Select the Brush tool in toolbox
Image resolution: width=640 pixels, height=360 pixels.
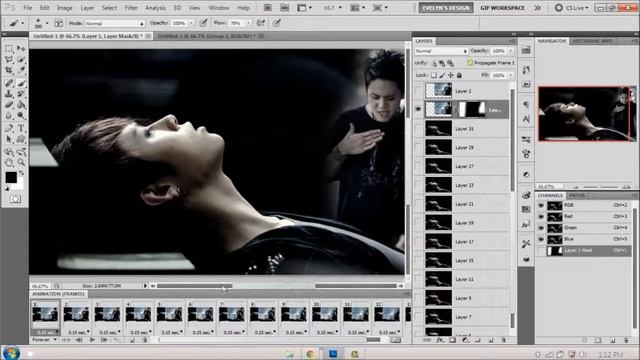tap(21, 83)
